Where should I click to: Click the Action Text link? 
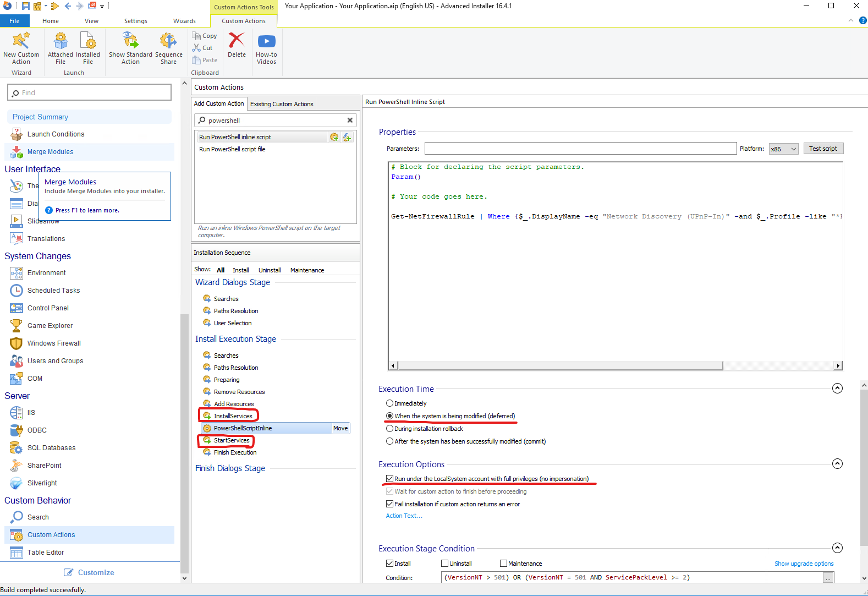[x=404, y=516]
